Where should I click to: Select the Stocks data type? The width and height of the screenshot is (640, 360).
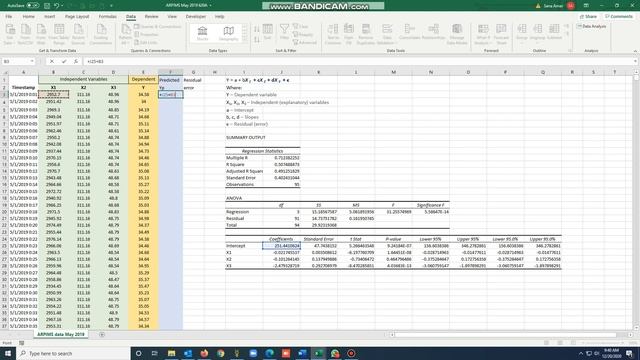tap(202, 33)
